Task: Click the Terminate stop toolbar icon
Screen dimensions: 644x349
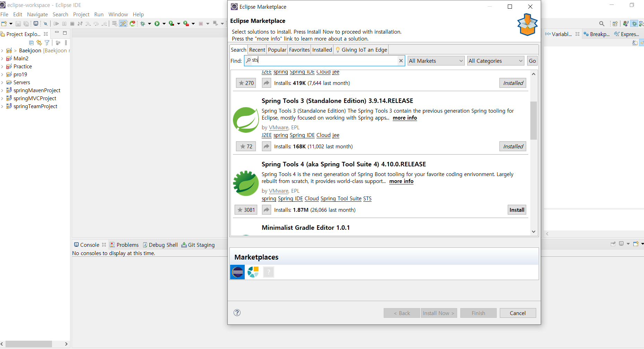Action: coord(72,24)
